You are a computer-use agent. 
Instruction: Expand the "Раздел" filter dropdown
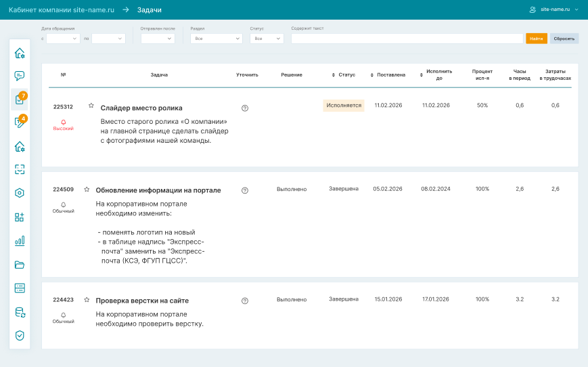point(216,39)
